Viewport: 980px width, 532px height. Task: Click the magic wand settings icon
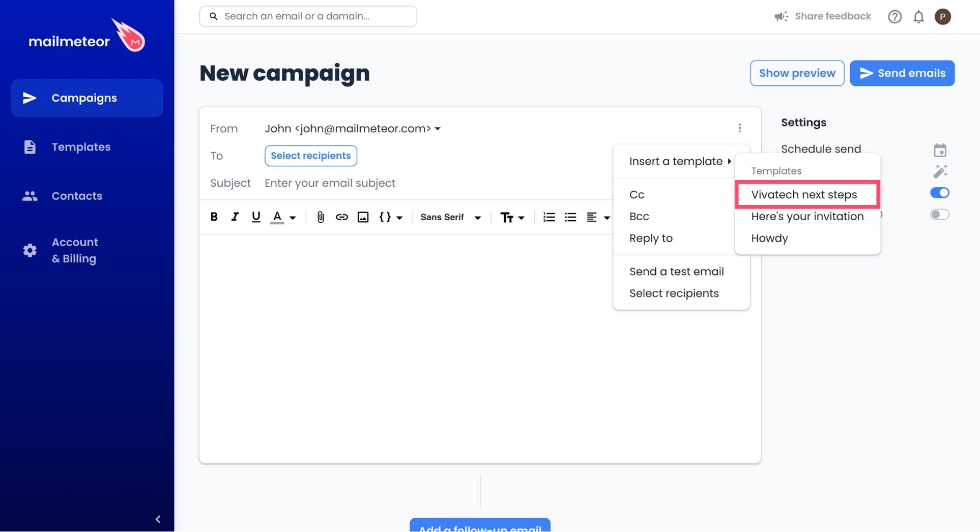(940, 171)
